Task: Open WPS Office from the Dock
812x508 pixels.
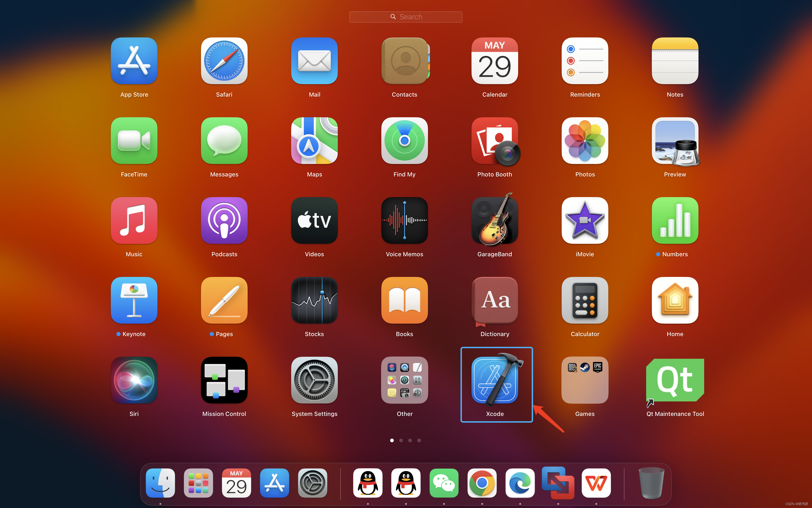Action: (x=596, y=483)
